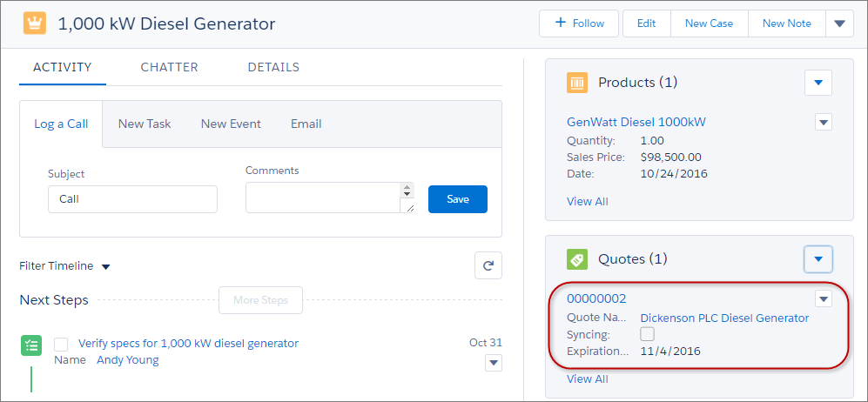
Task: Click the New Case button
Action: click(710, 23)
